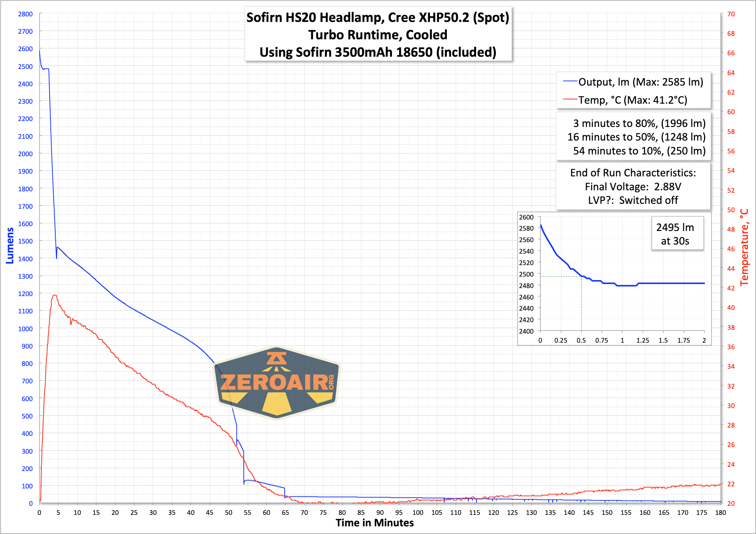Image resolution: width=756 pixels, height=534 pixels.
Task: Click the 2580 label on the inset chart axis
Action: click(x=526, y=228)
